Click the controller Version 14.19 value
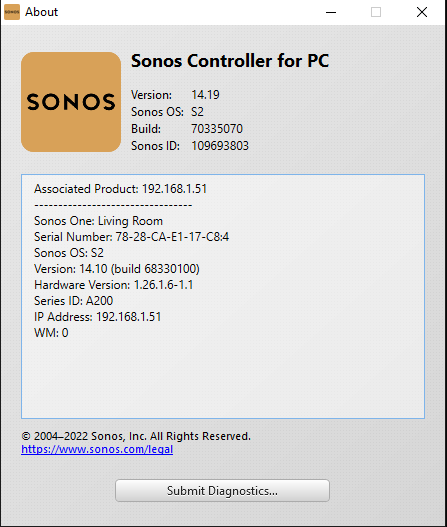 205,95
